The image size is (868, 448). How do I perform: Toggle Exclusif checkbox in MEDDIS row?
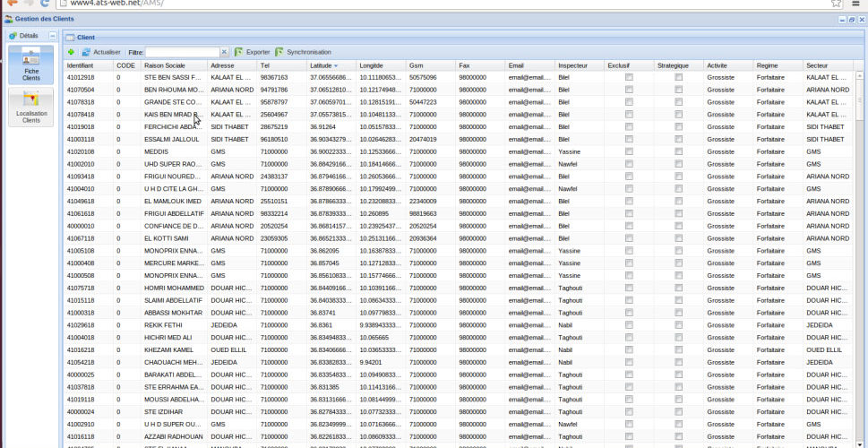[629, 152]
